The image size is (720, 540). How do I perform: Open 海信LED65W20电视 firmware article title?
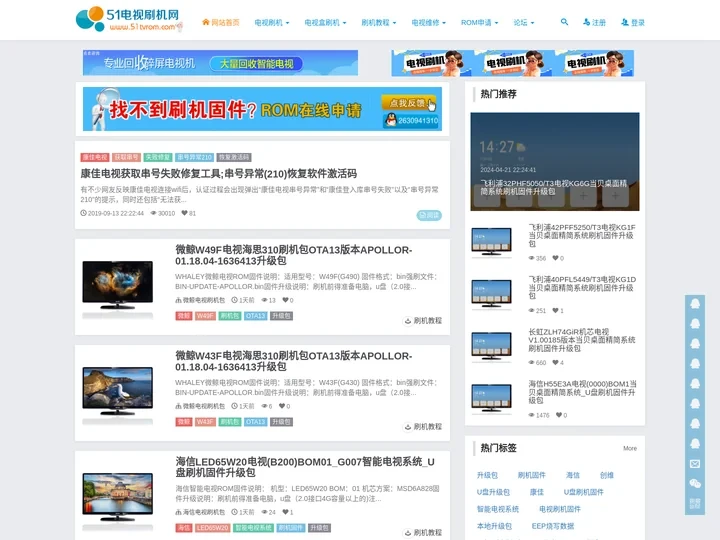coord(305,467)
